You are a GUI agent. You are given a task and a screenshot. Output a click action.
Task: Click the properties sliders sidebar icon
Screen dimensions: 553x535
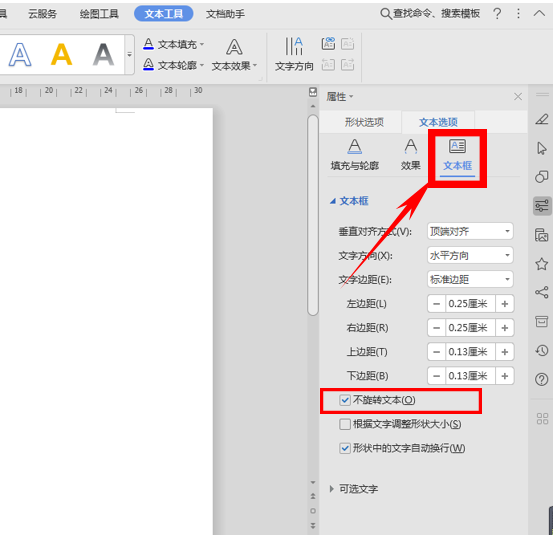coord(542,205)
